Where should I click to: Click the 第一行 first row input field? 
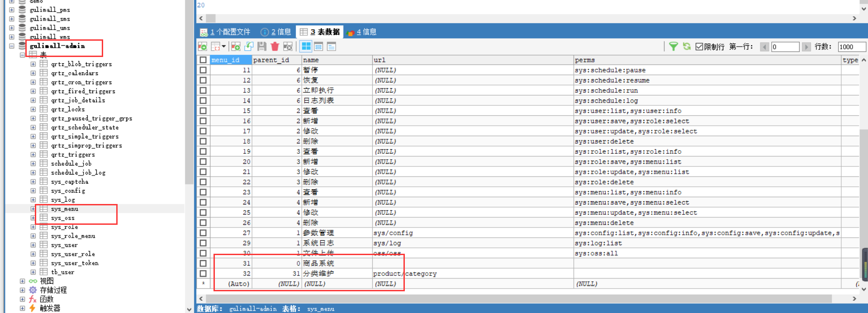pos(785,47)
